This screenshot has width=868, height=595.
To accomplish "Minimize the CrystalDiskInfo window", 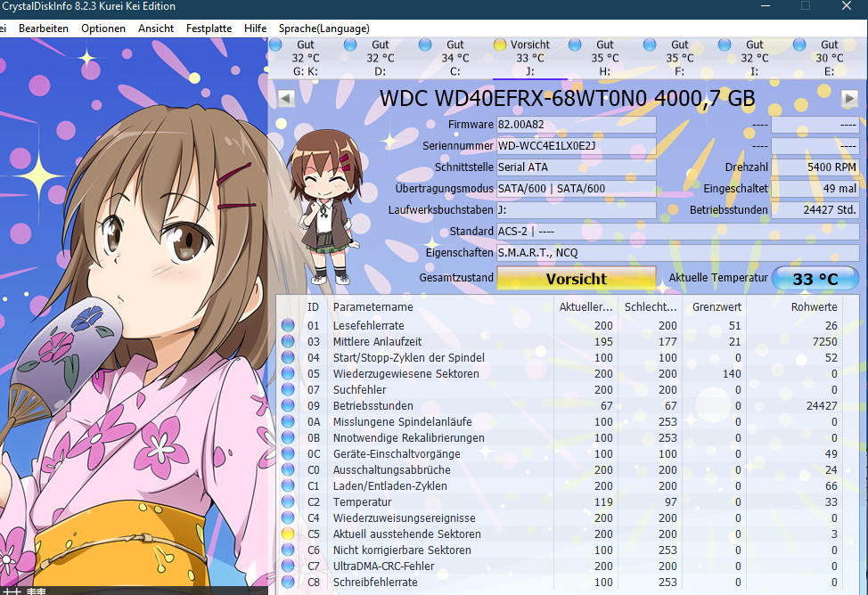I will click(x=765, y=6).
